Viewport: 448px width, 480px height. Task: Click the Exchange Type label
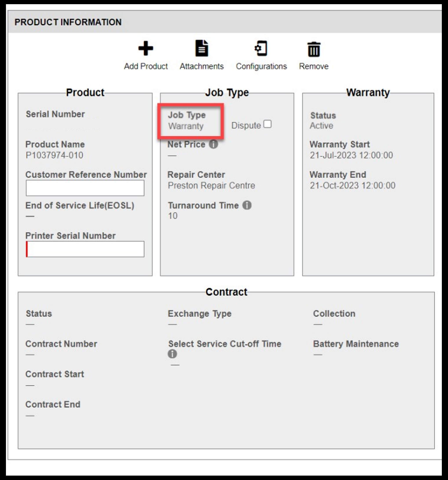(200, 314)
